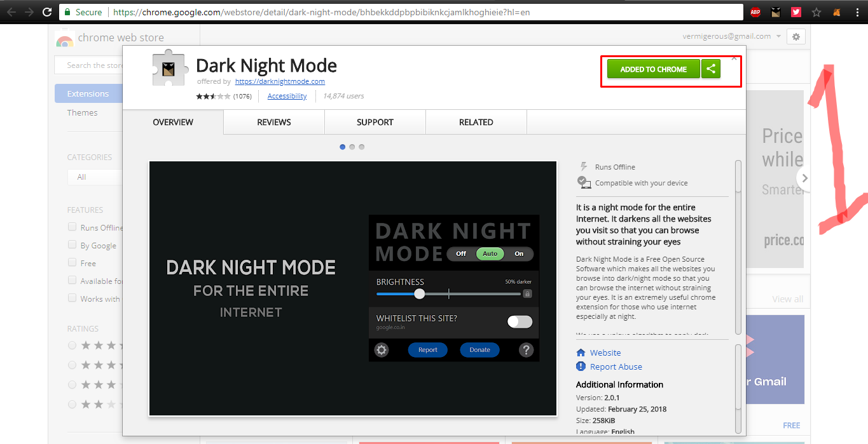Select the two-star rating radio button
The height and width of the screenshot is (444, 868).
point(72,403)
